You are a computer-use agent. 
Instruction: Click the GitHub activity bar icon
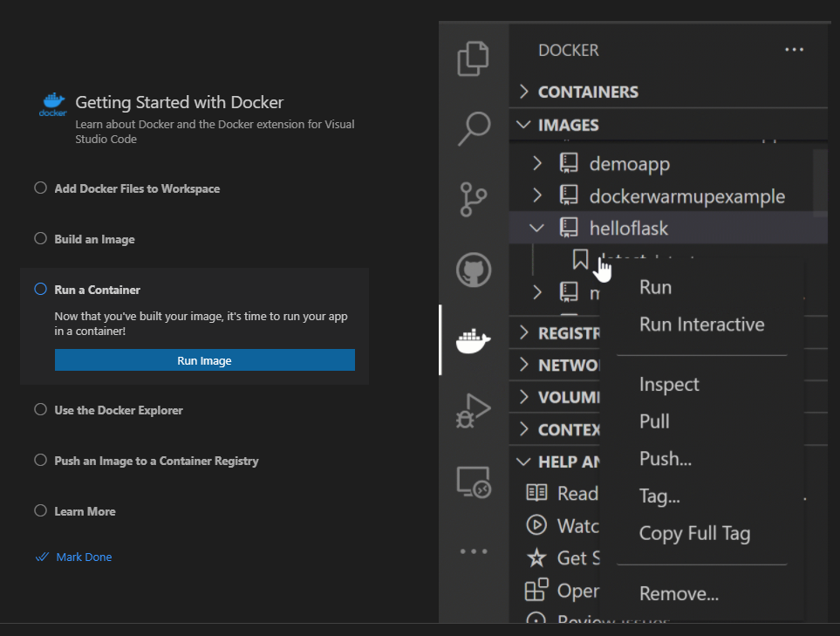pos(474,270)
